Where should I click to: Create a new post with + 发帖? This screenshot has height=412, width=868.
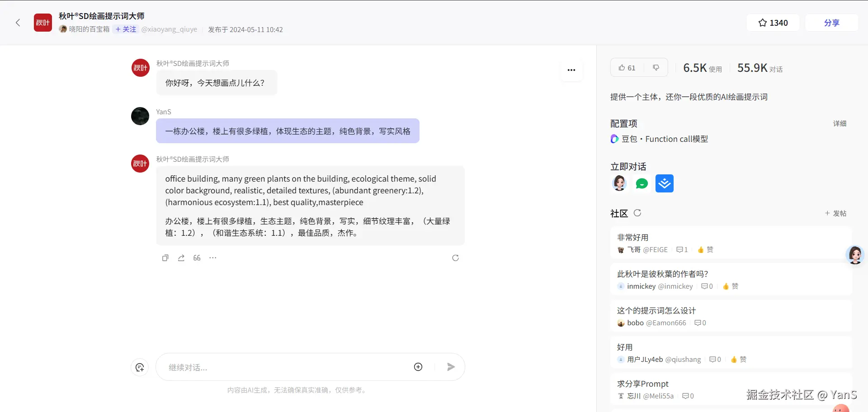835,213
